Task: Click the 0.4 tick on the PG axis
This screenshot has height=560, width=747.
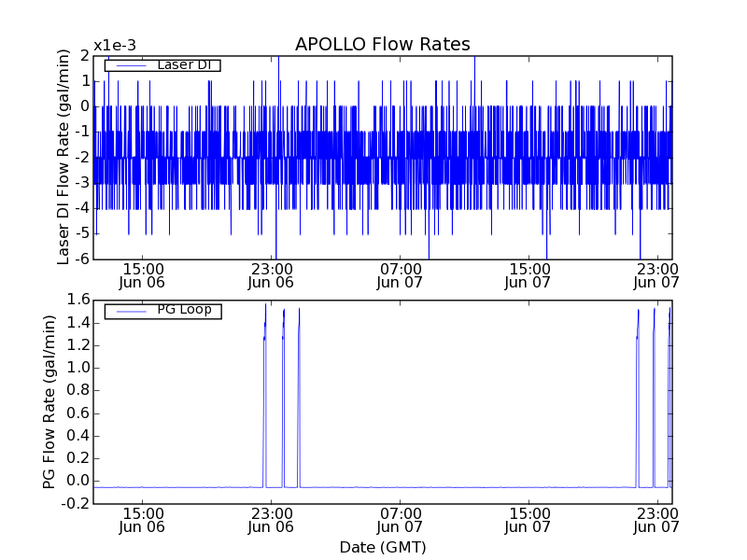Action: [x=78, y=435]
